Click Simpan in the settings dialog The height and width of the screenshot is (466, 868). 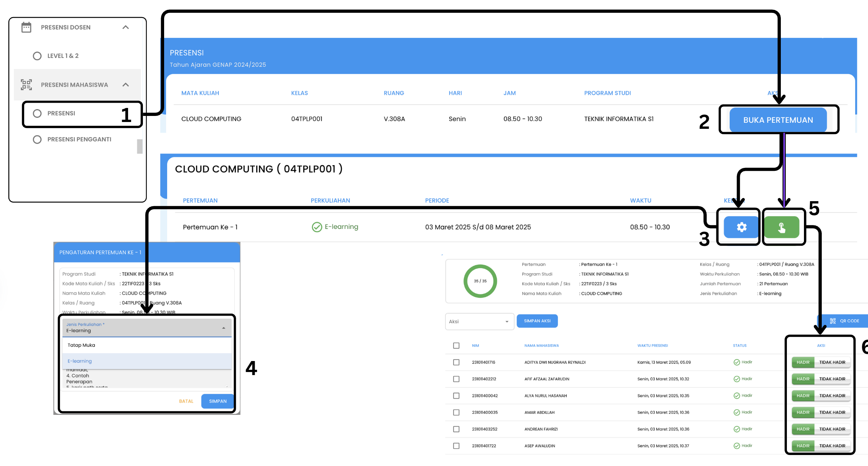tap(218, 401)
